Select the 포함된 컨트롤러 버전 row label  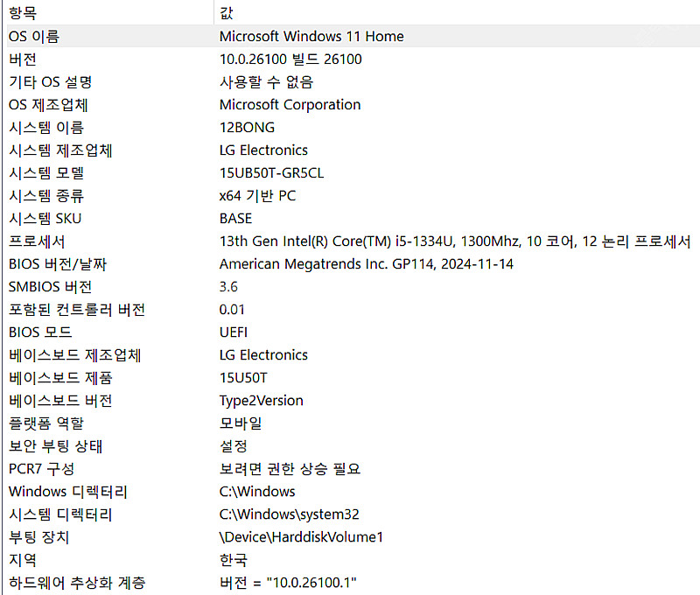[77, 310]
